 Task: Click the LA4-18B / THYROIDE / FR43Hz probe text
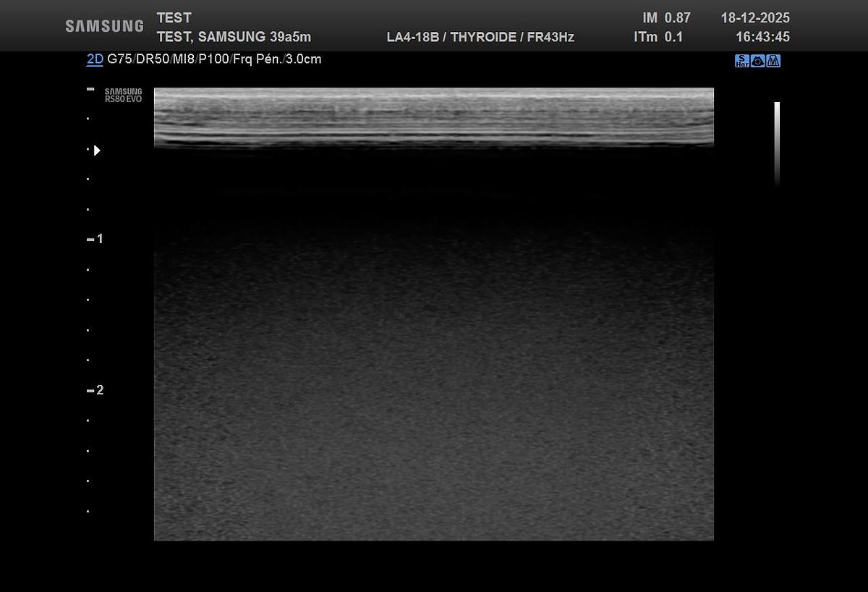pos(480,37)
